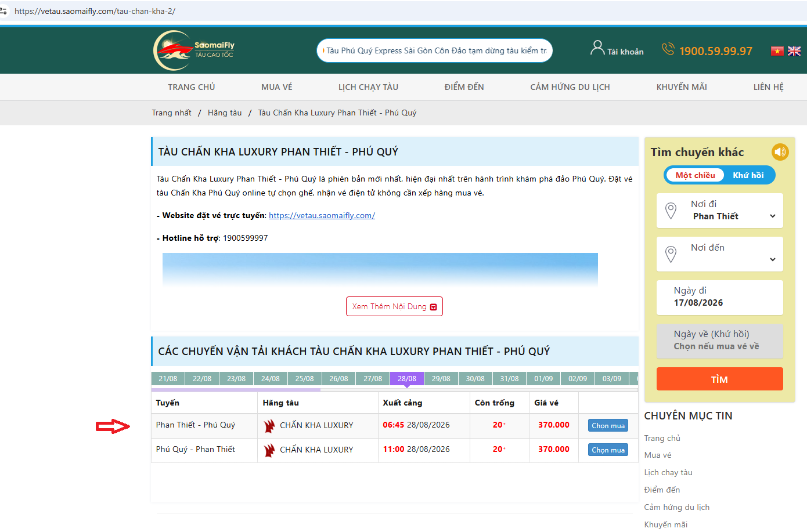
Task: Select the 02/09 date tab
Action: [578, 379]
